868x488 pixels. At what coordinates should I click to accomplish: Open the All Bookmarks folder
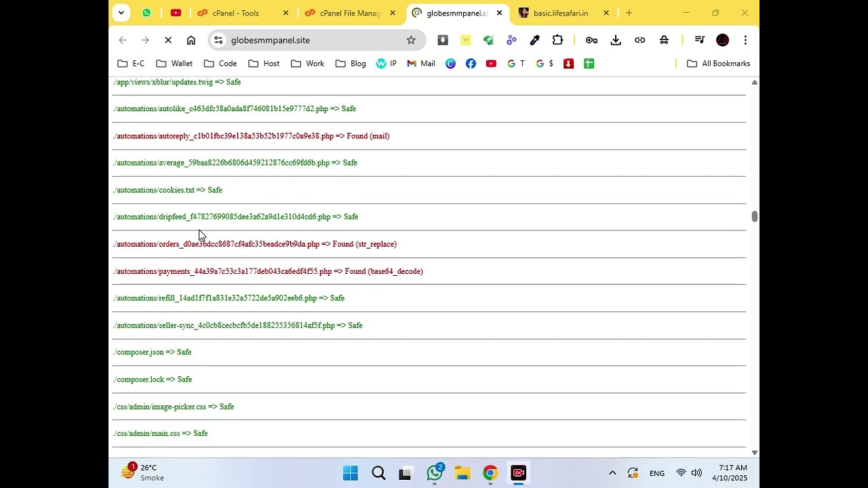tap(718, 64)
